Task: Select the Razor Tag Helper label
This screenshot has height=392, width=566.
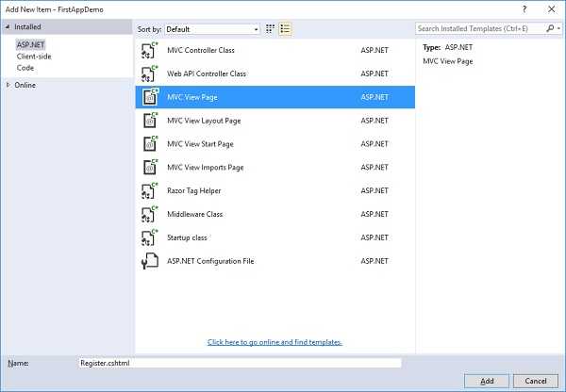Action: tap(193, 190)
